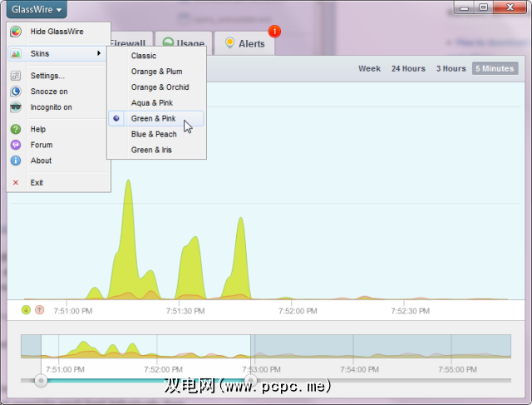Click the left timeline slider handle
The width and height of the screenshot is (532, 405).
tap(41, 381)
